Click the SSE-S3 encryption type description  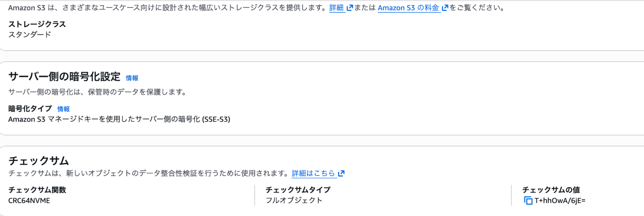coord(119,120)
